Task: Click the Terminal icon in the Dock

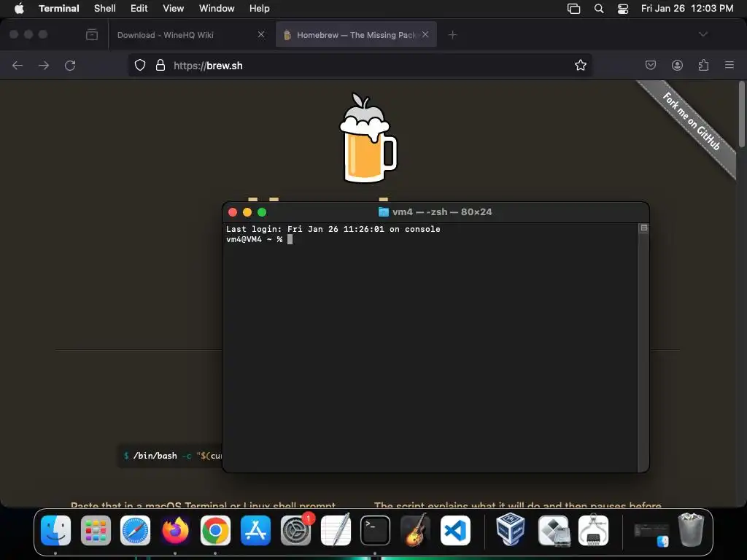Action: [375, 530]
